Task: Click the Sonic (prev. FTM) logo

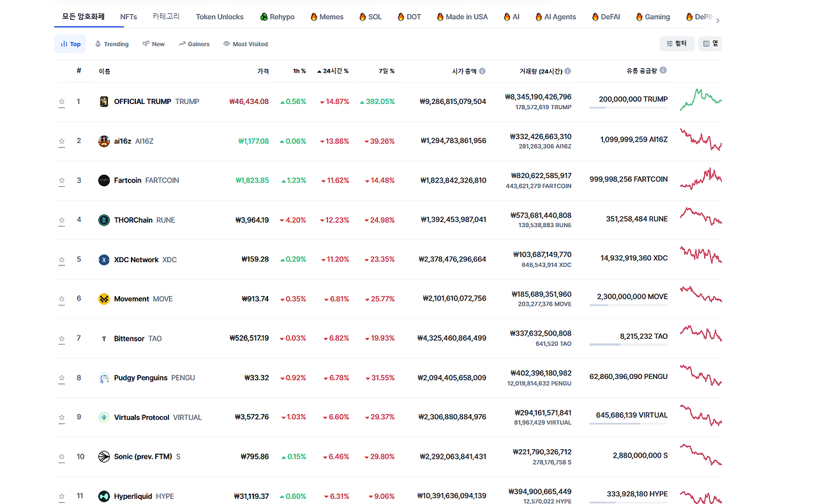Action: pyautogui.click(x=104, y=457)
